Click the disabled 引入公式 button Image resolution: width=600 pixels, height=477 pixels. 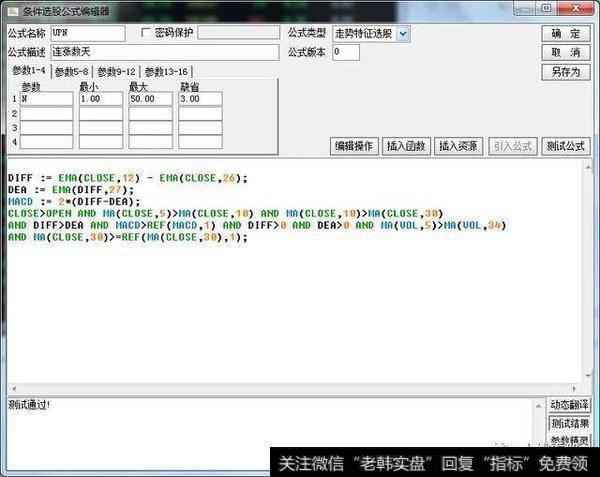(x=513, y=146)
